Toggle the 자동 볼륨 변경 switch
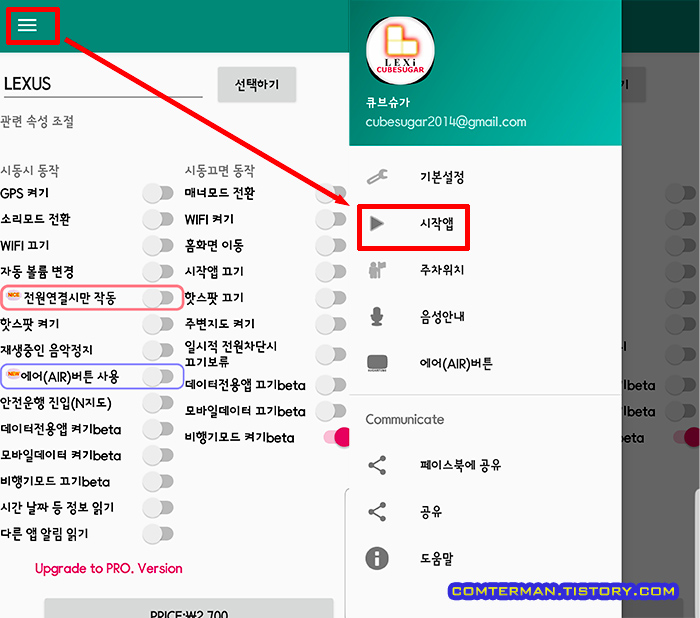The height and width of the screenshot is (618, 700). tap(158, 271)
